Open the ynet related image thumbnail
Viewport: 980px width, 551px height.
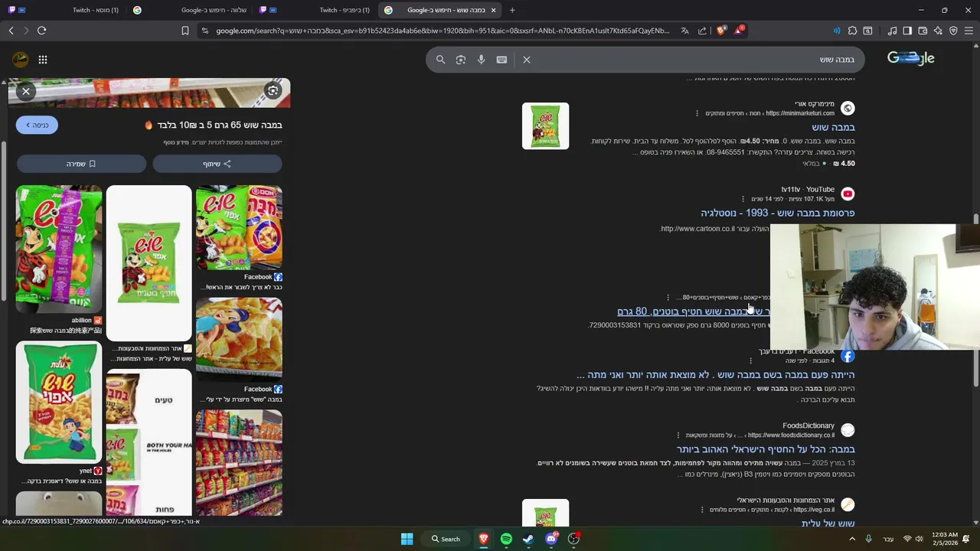pos(59,403)
